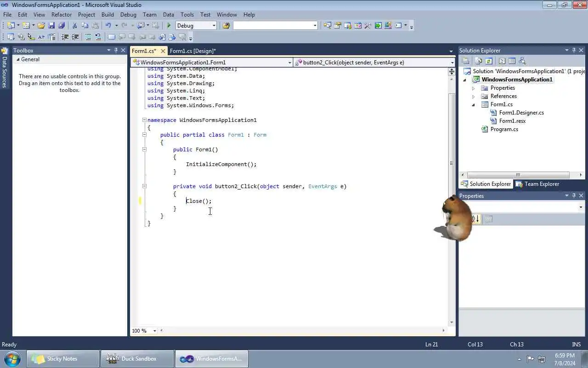Close the Form1.cs* editor tab
This screenshot has height=368, width=588.
click(x=163, y=51)
